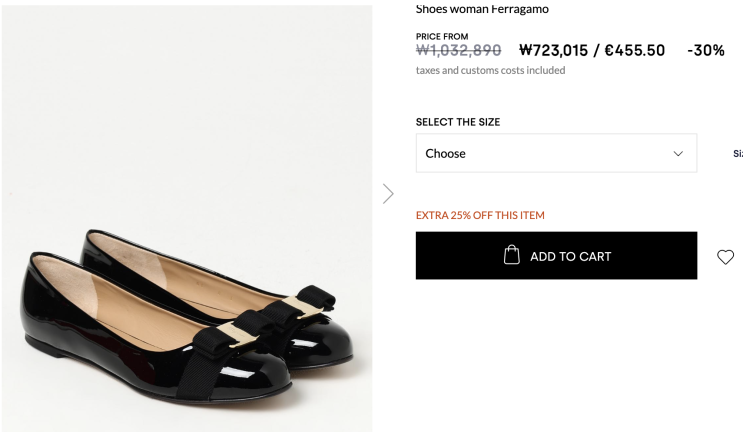Click the EXTRA 25% OFF THIS ITEM text
This screenshot has width=743, height=432.
pyautogui.click(x=480, y=215)
